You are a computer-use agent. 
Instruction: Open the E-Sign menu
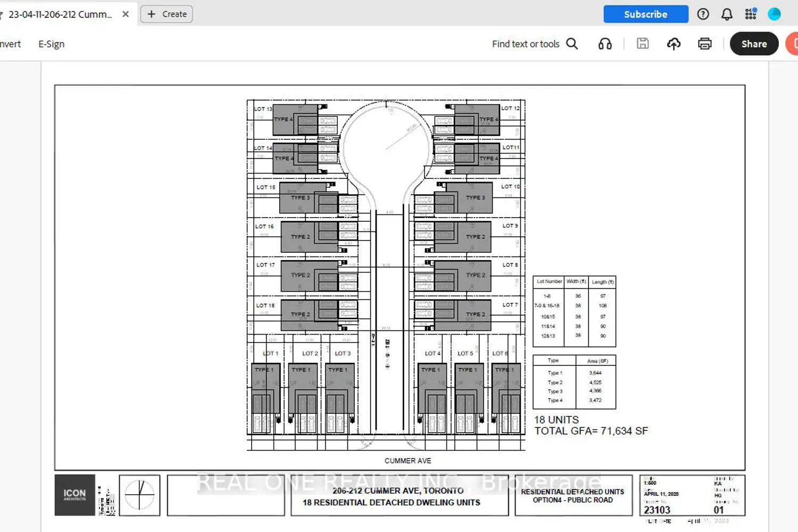pyautogui.click(x=51, y=44)
